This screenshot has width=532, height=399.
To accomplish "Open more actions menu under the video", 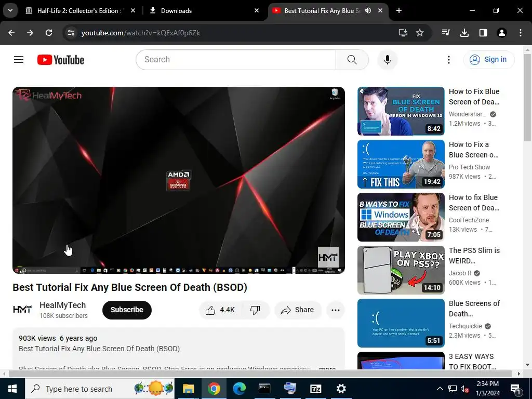I will (x=335, y=310).
